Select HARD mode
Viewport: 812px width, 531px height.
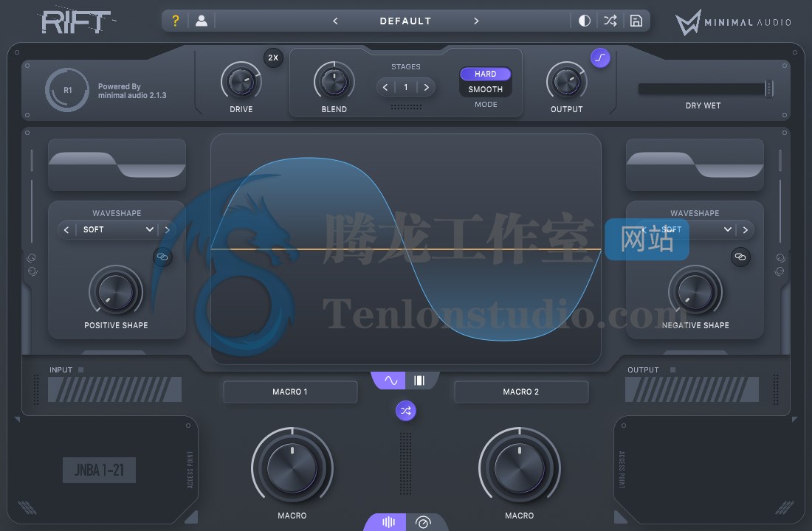pos(485,74)
